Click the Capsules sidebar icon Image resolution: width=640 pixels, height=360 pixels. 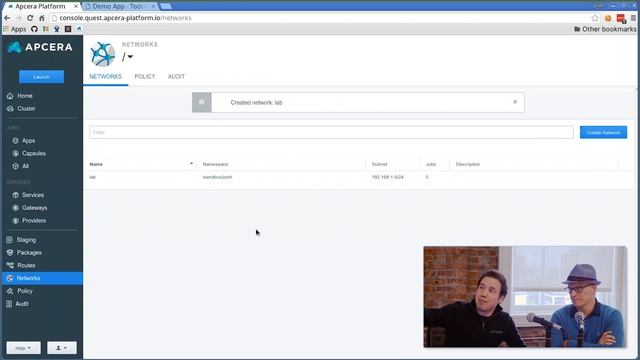pos(16,153)
